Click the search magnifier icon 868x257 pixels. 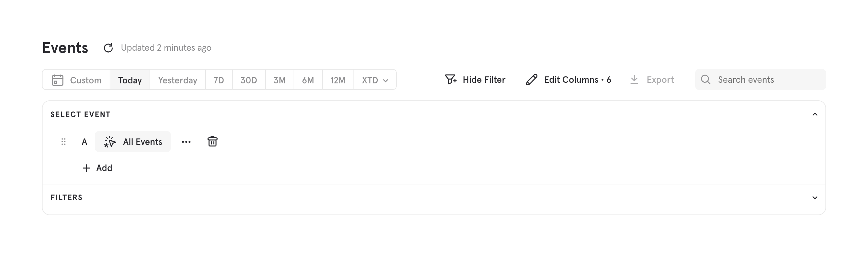coord(705,80)
